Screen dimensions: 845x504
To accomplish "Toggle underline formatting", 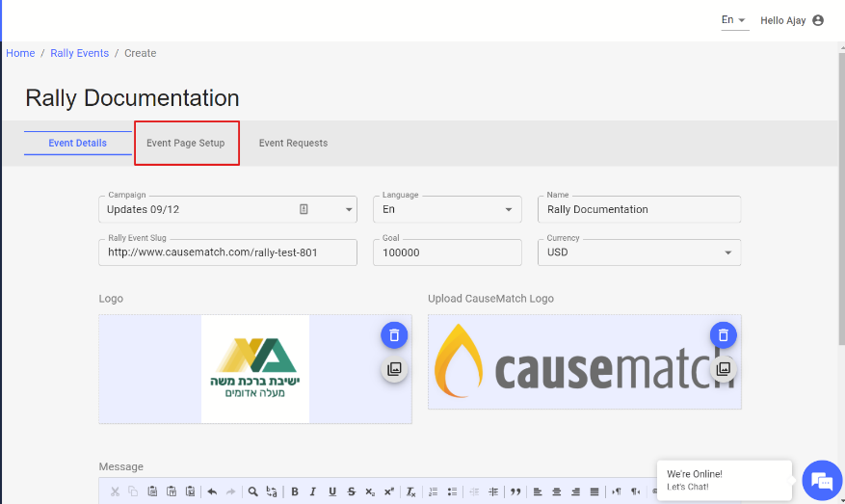I will click(332, 491).
